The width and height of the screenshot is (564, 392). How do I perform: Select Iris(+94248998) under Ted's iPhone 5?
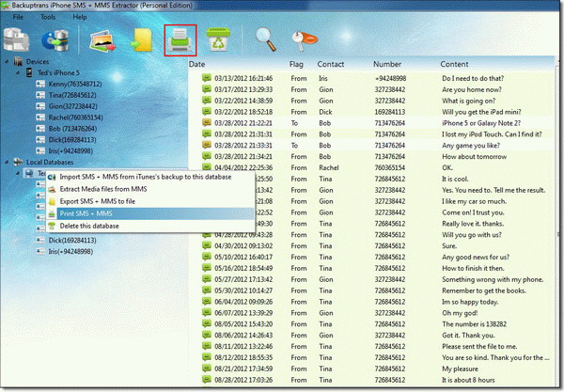[70, 151]
